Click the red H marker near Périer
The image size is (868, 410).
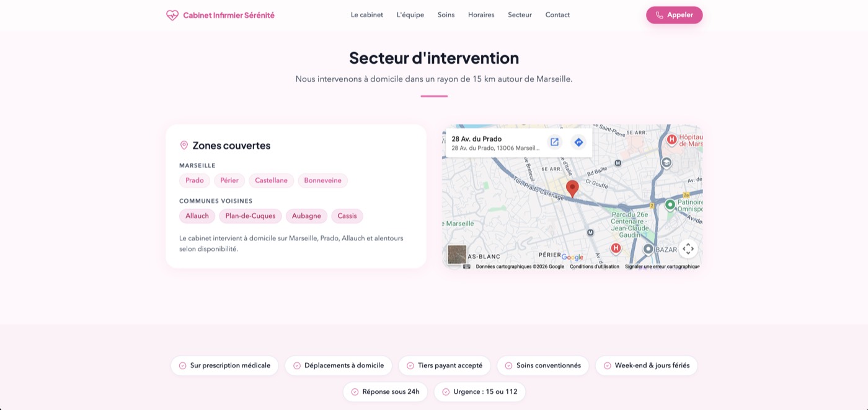click(x=616, y=248)
